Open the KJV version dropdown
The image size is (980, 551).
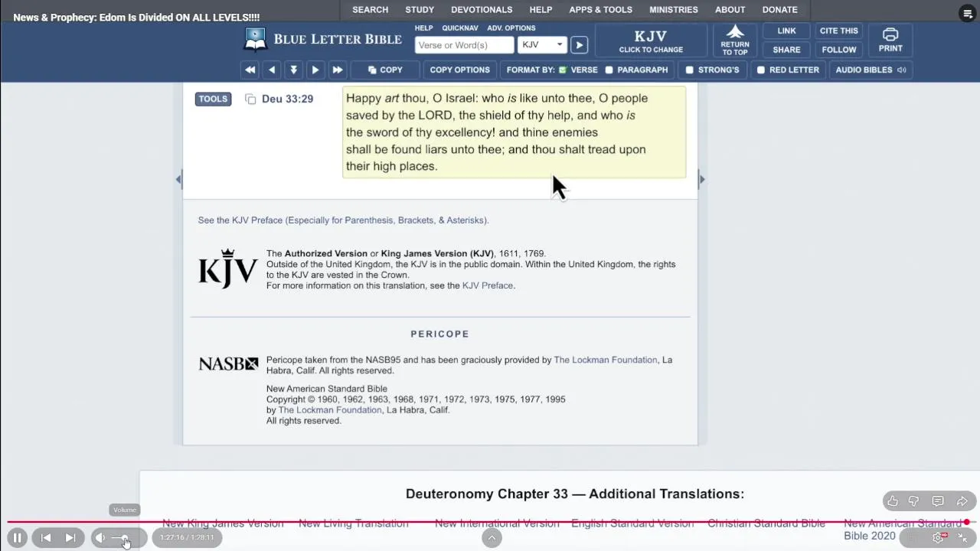pyautogui.click(x=542, y=45)
